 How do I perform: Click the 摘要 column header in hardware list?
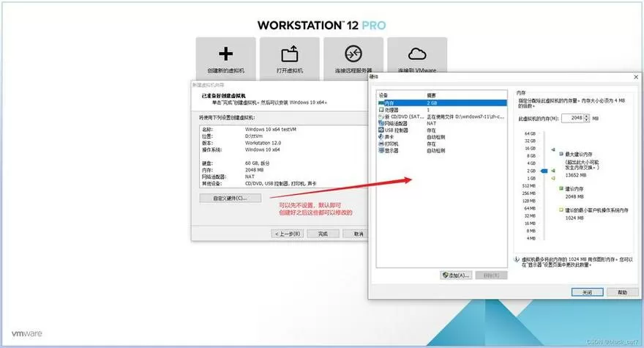pos(431,95)
